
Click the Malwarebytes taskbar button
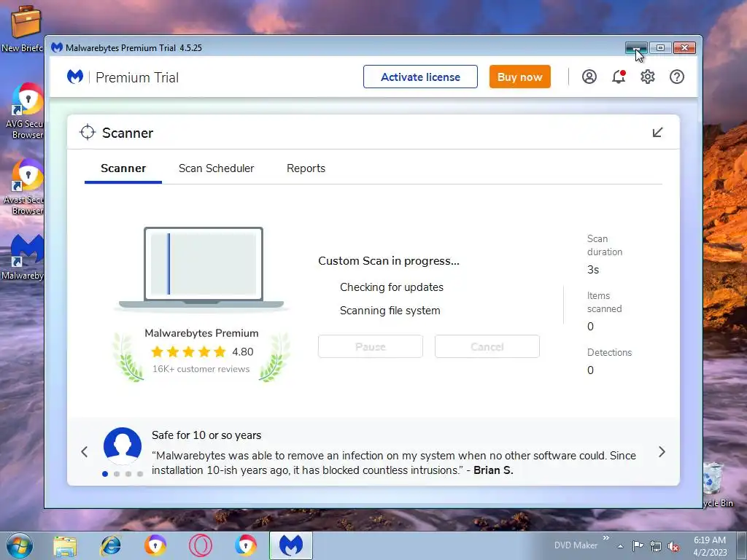click(x=291, y=545)
